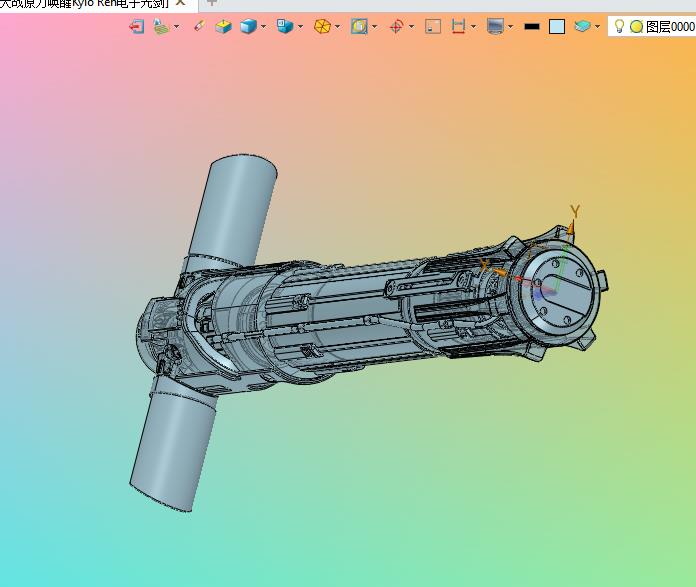Click the small gray square panel icon
The image size is (696, 587).
pyautogui.click(x=433, y=27)
